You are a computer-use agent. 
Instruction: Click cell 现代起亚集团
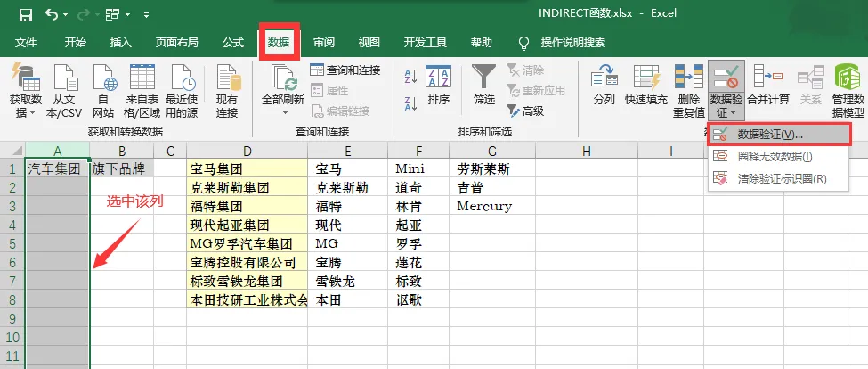pyautogui.click(x=247, y=225)
